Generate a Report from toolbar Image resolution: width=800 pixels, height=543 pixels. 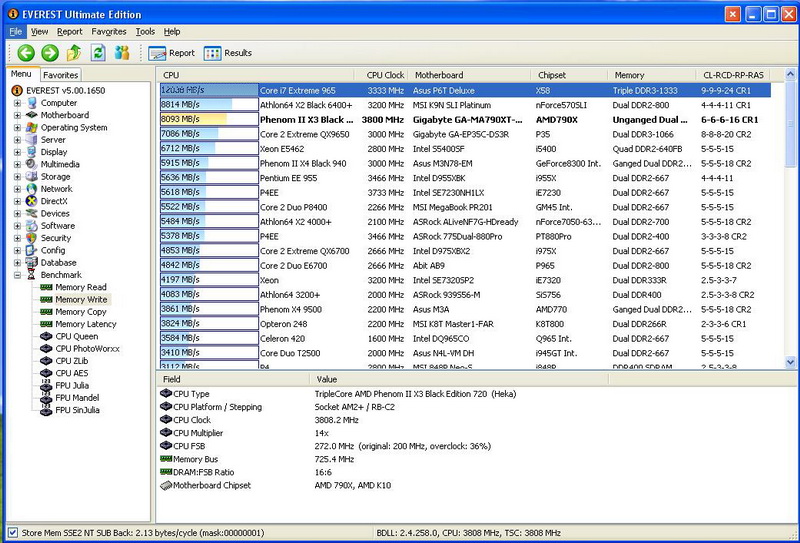coord(171,53)
